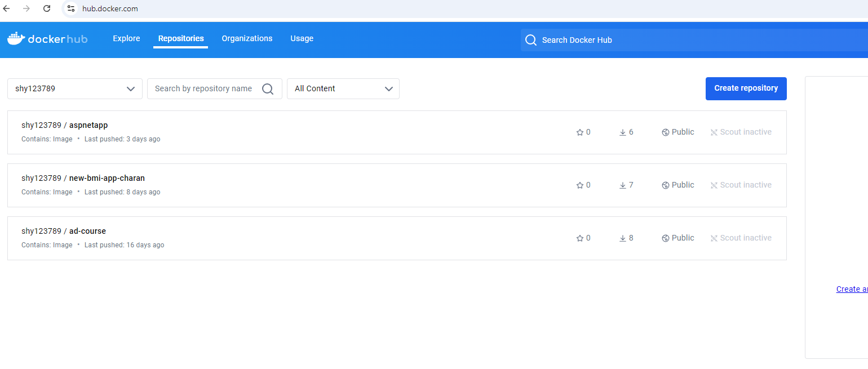868x369 pixels.
Task: Click the star icon for aspnetapp
Action: [x=579, y=132]
